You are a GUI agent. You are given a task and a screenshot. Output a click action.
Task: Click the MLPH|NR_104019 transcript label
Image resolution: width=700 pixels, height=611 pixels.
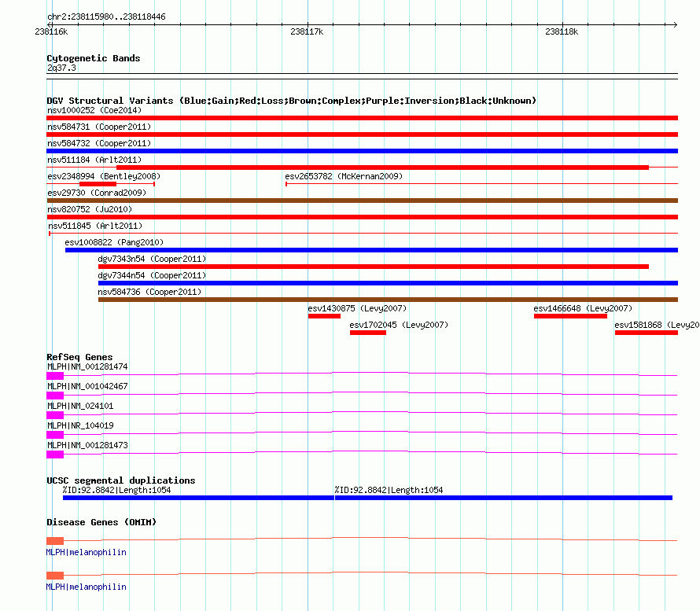pyautogui.click(x=80, y=425)
